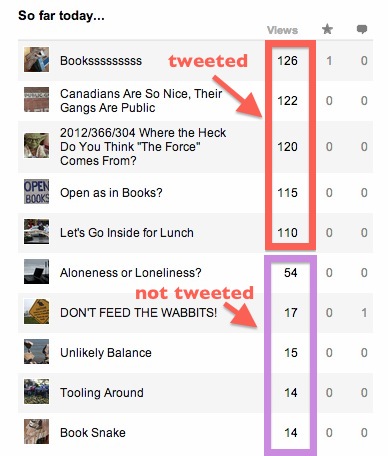388x456 pixels.
Task: Open DON'T FEED THE WABBITS! link
Action: (138, 313)
